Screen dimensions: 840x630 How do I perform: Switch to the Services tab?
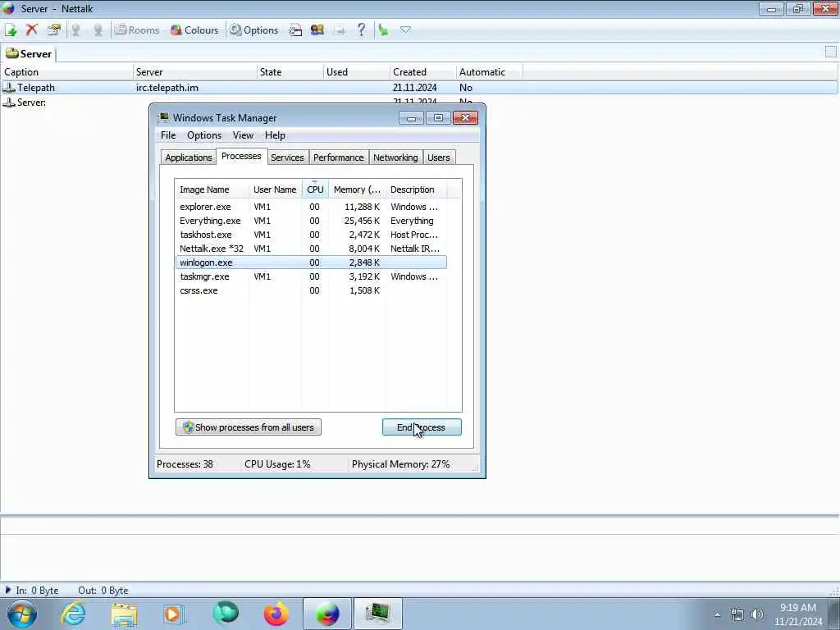click(287, 157)
